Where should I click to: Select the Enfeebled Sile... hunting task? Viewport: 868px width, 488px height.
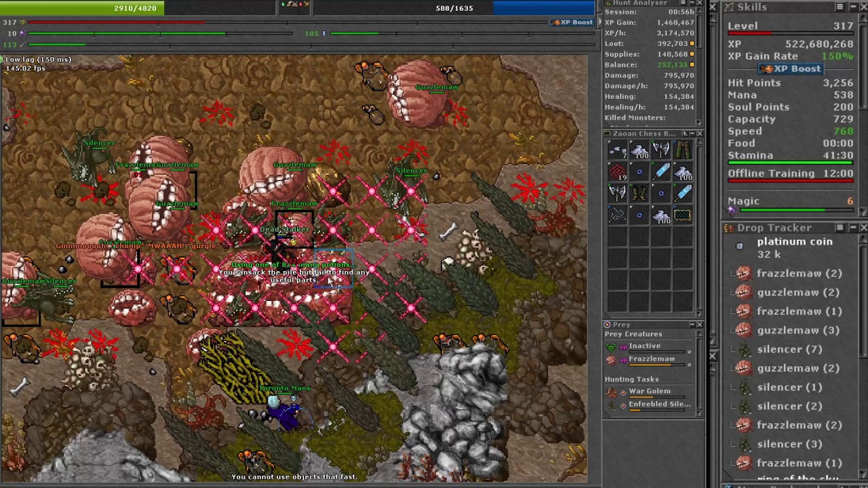click(x=659, y=405)
